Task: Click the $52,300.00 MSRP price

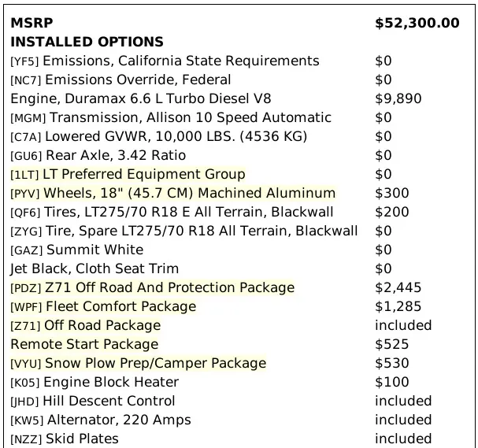Action: pos(417,23)
